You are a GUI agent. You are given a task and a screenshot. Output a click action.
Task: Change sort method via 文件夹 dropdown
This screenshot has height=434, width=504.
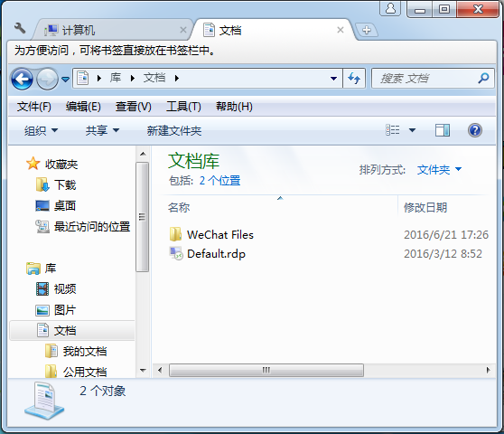439,170
